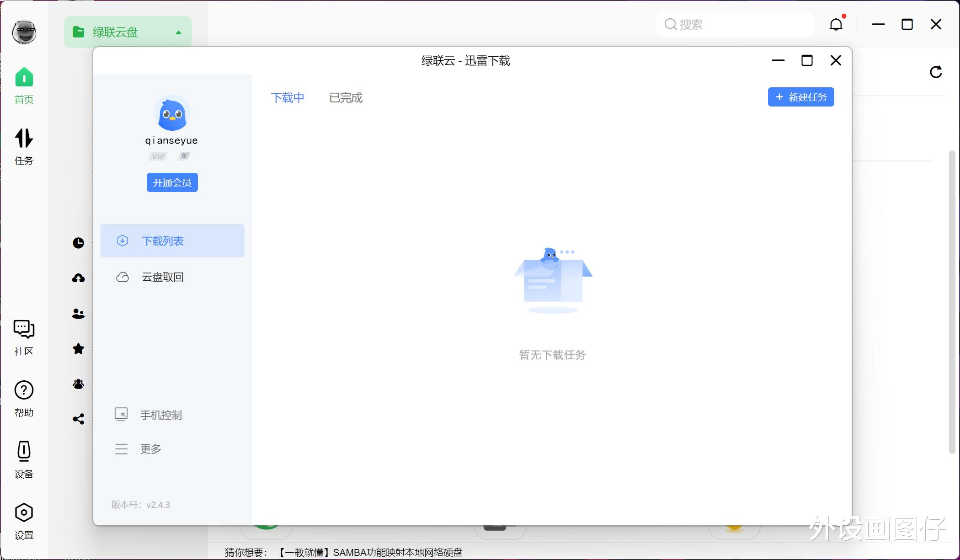
Task: Open the 帮助 help icon
Action: click(24, 398)
